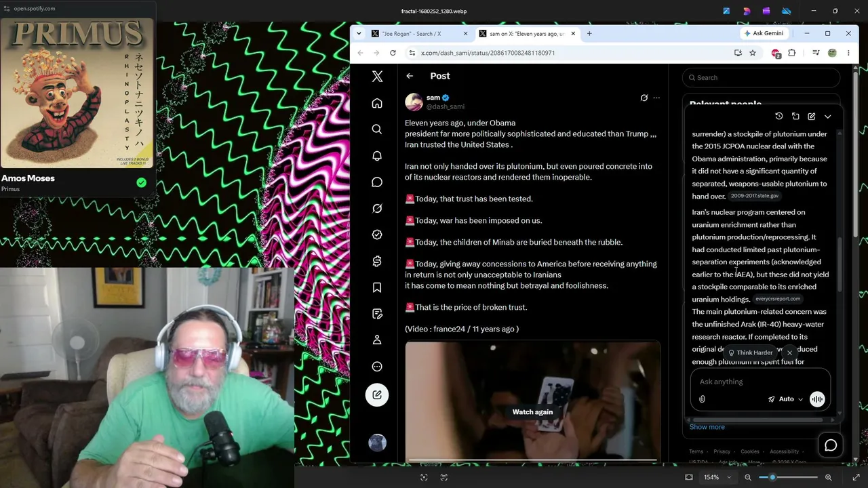Open a new Chrome tab

[589, 33]
